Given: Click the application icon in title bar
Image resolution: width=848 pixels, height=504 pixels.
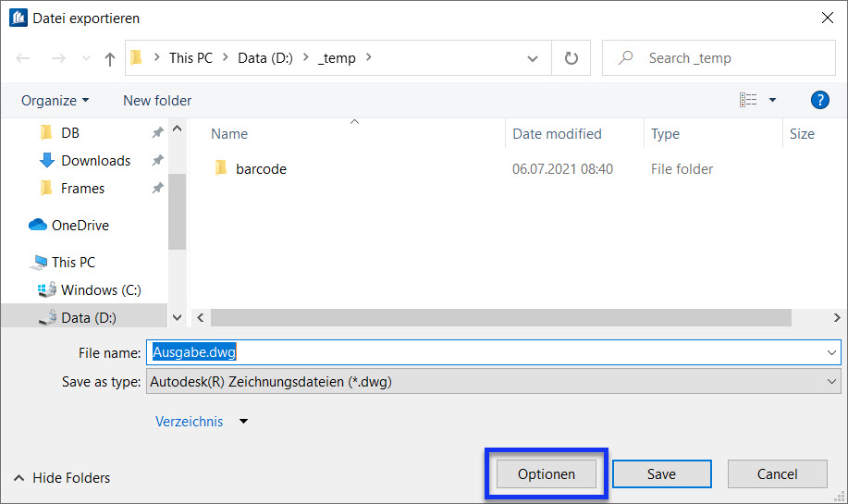Looking at the screenshot, I should click(x=18, y=18).
